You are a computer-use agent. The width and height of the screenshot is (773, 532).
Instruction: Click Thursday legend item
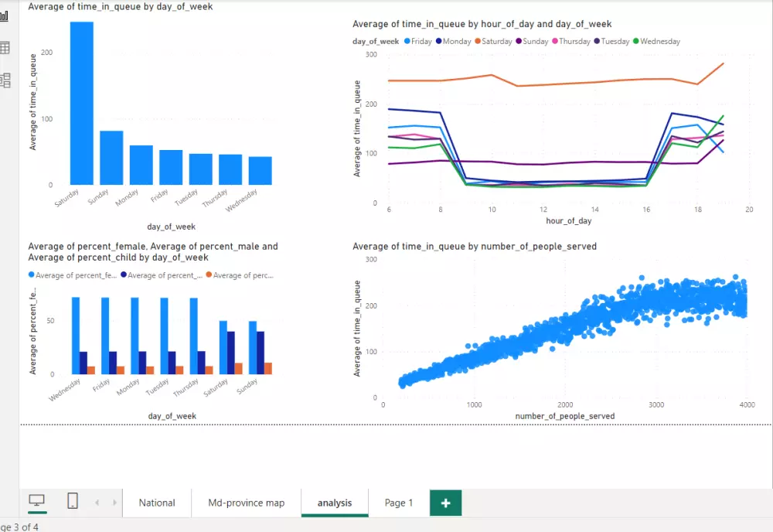click(x=571, y=42)
